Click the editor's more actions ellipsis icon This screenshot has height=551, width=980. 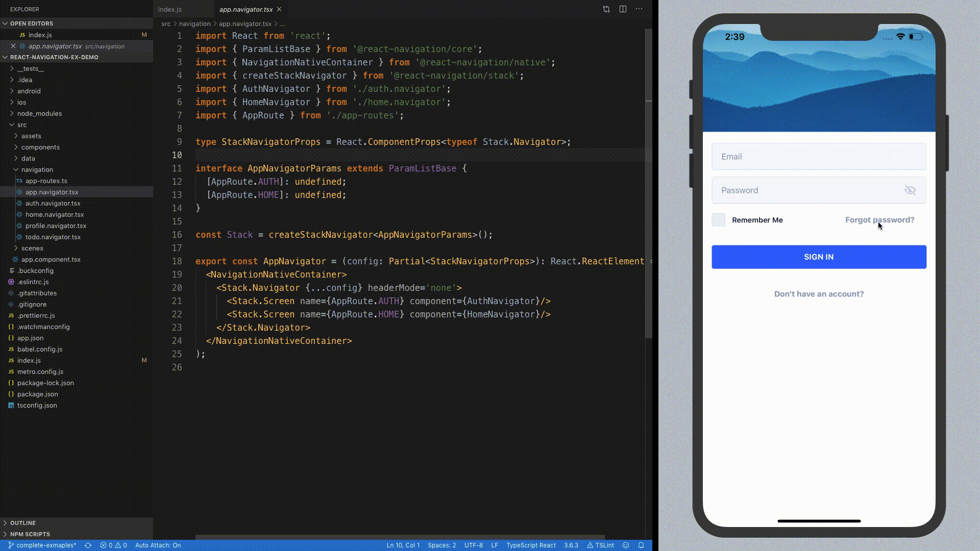[x=639, y=9]
